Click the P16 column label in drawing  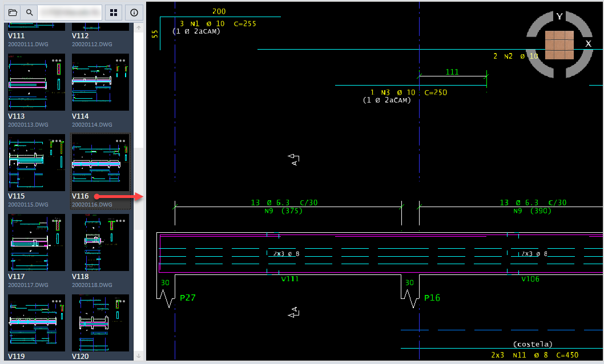pos(432,298)
